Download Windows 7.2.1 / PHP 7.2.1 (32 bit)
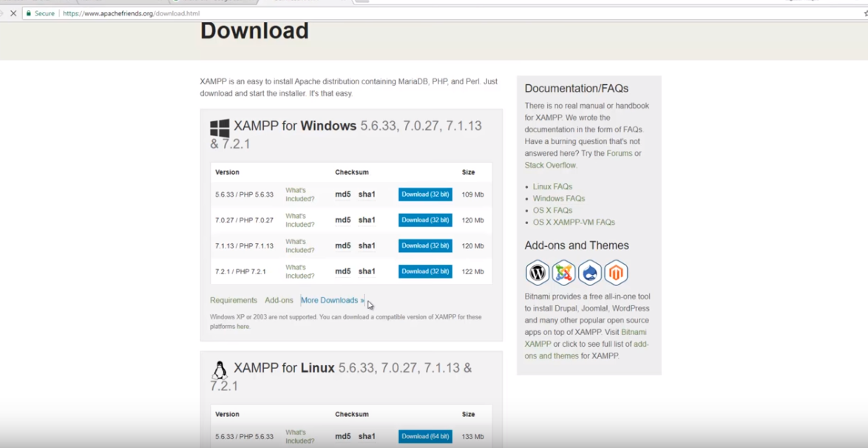868x448 pixels. click(425, 271)
